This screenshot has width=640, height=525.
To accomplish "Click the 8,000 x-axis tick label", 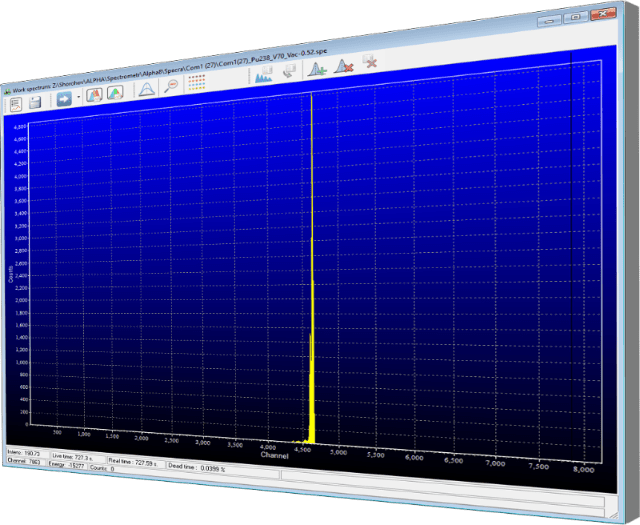I will [x=583, y=469].
